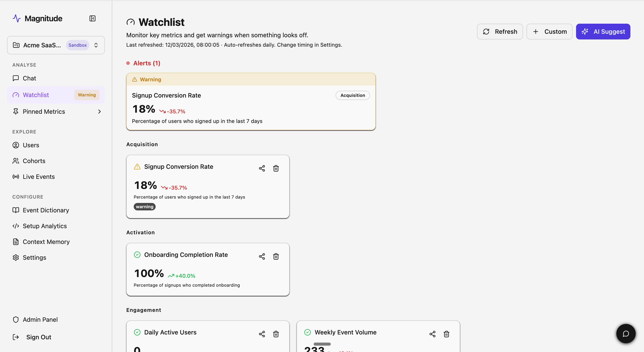Click the AI Suggest button
The width and height of the screenshot is (644, 352).
603,32
